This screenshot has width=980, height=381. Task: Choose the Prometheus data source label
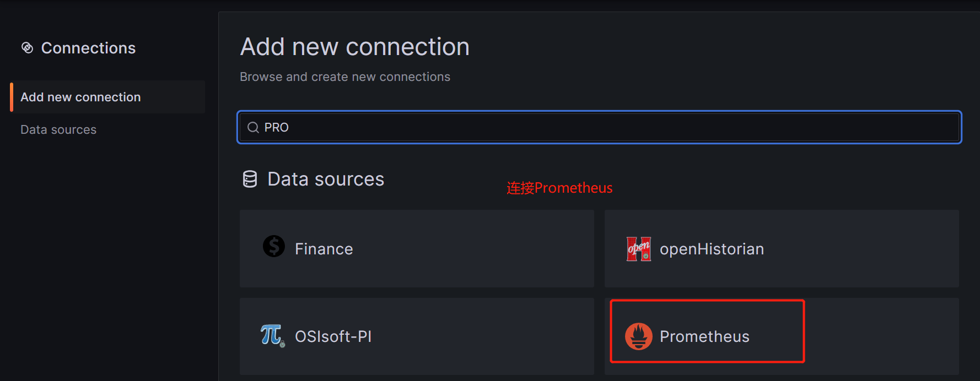tap(704, 336)
